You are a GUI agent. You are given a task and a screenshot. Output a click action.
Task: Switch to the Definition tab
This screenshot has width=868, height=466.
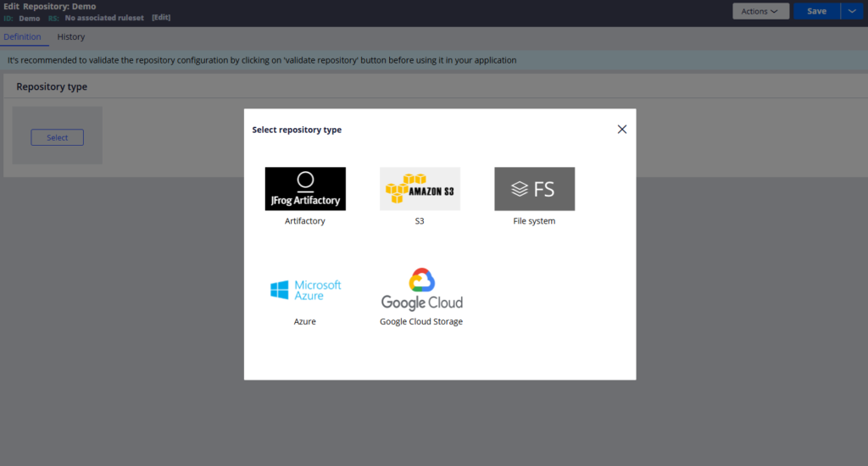point(22,36)
